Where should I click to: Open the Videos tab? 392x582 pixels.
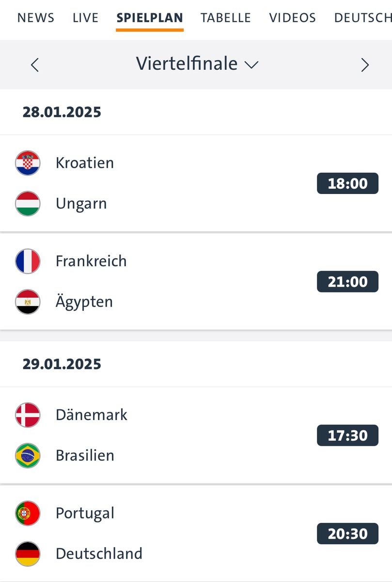tap(292, 18)
